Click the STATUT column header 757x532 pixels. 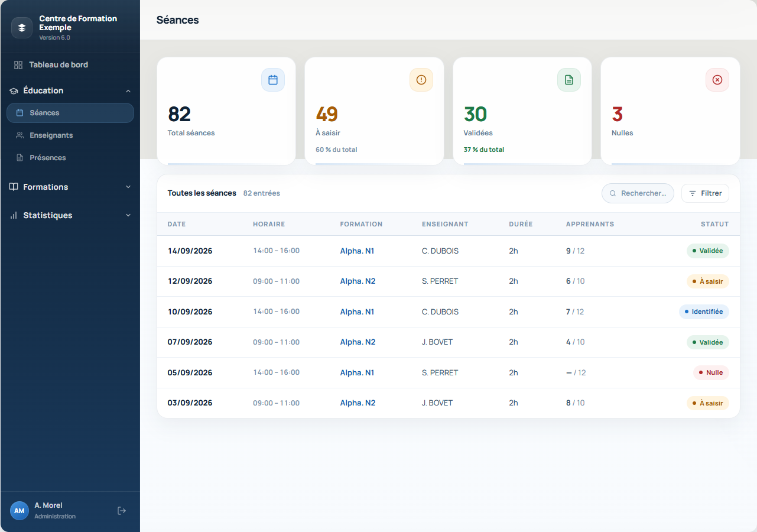(x=714, y=225)
